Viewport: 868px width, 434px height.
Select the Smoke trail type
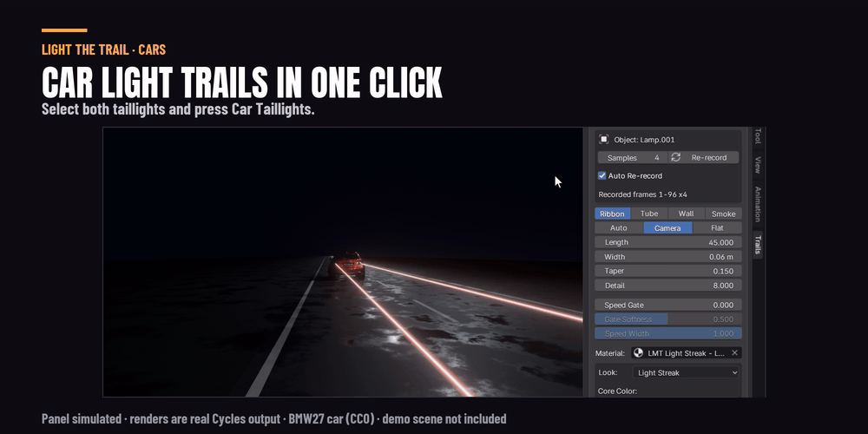pos(724,214)
